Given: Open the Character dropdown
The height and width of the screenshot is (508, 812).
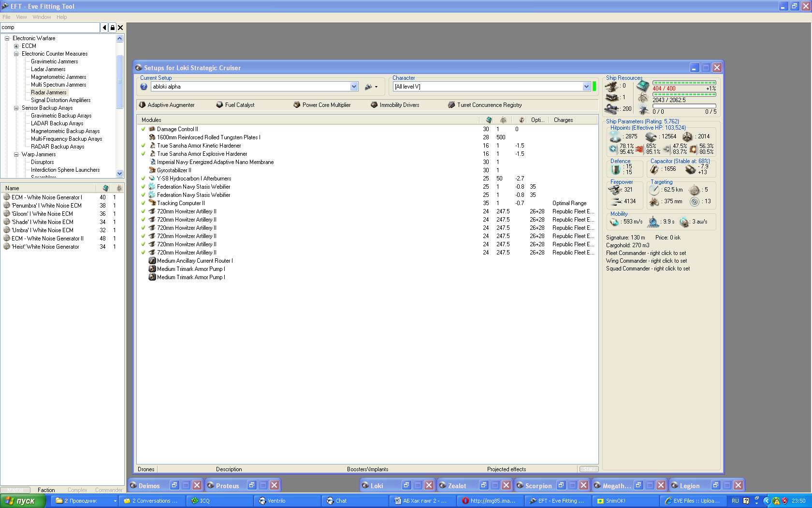Looking at the screenshot, I should click(586, 87).
